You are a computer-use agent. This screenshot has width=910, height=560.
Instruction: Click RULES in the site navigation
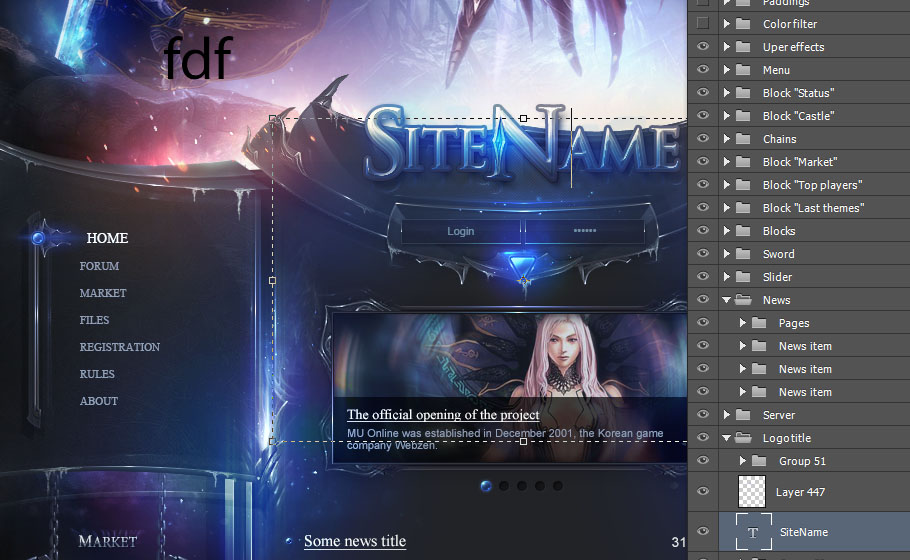coord(97,374)
